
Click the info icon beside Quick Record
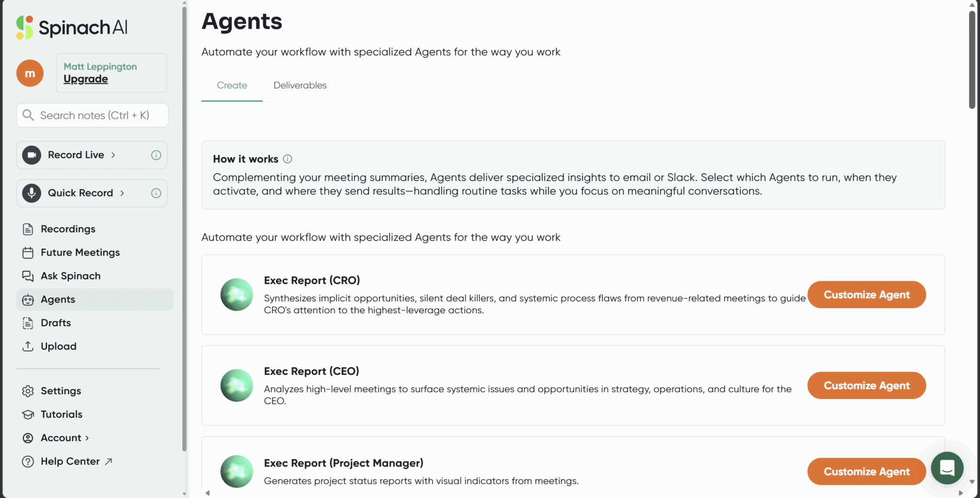[x=156, y=193]
